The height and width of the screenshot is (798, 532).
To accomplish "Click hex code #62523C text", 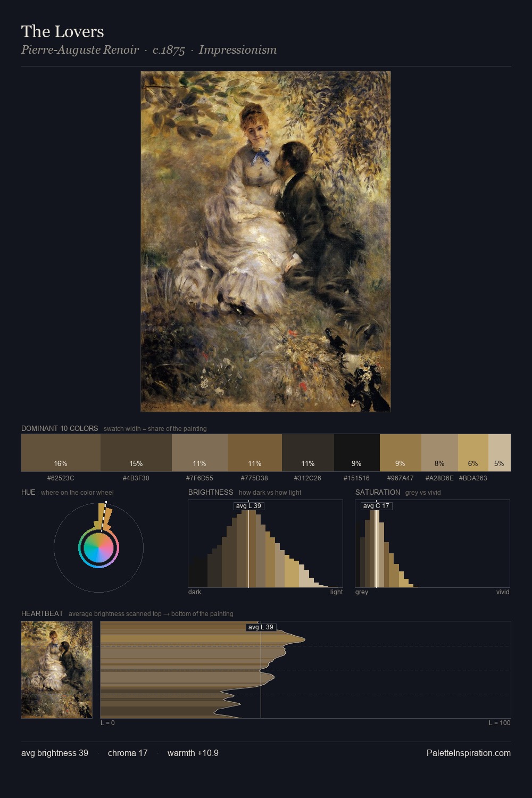I will click(61, 478).
